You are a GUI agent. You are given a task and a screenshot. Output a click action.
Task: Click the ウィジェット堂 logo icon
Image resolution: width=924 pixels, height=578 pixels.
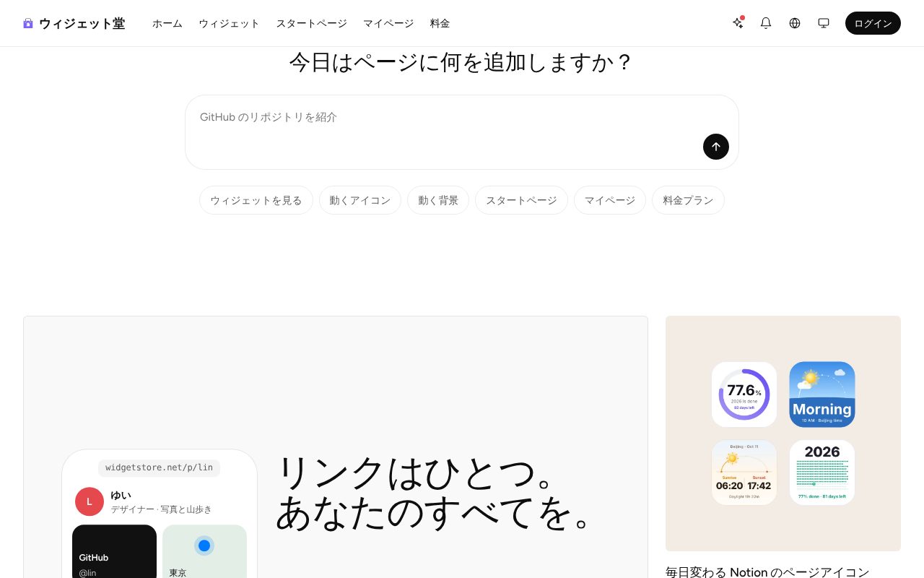click(28, 23)
